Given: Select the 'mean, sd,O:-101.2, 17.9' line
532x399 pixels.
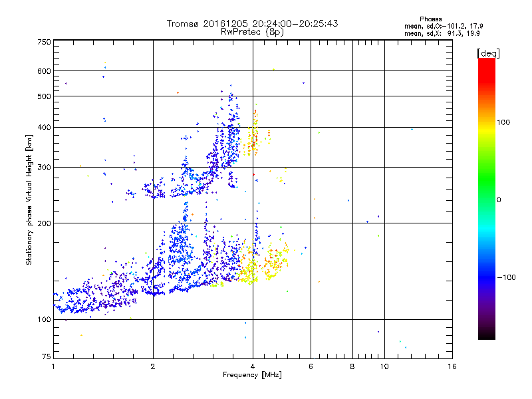Looking at the screenshot, I should pos(444,26).
